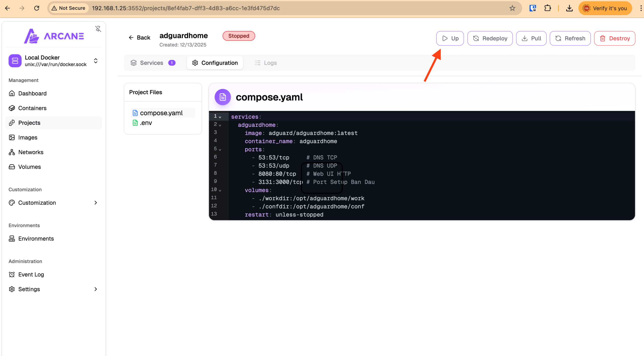Select .env file in Project Files
Viewport: 644px width, 356px height.
[x=146, y=123]
